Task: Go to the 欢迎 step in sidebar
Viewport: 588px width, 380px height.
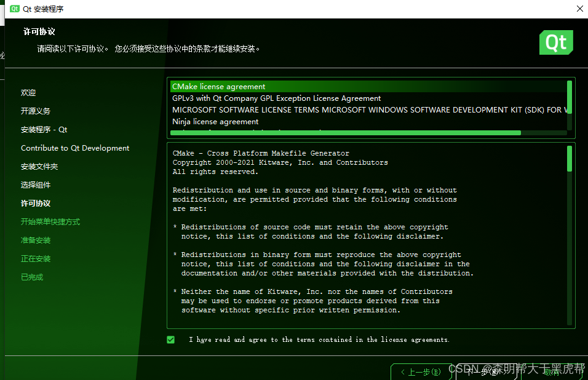Action: click(28, 93)
